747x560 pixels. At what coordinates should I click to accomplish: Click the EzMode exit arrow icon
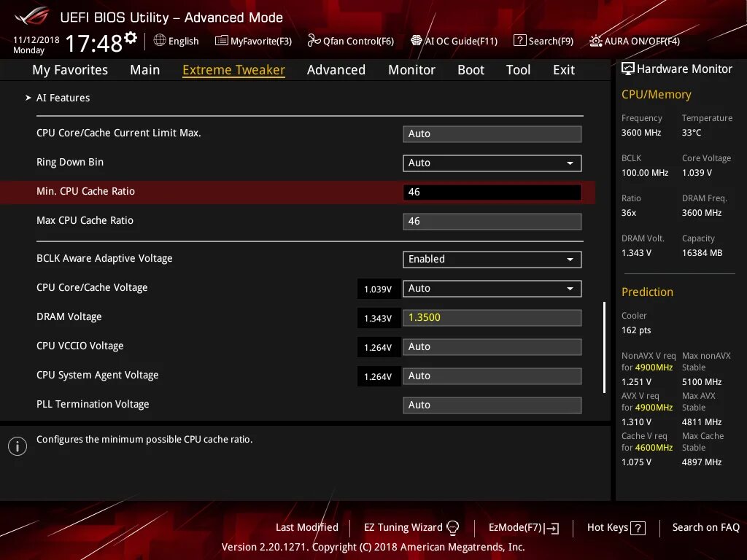(x=551, y=528)
